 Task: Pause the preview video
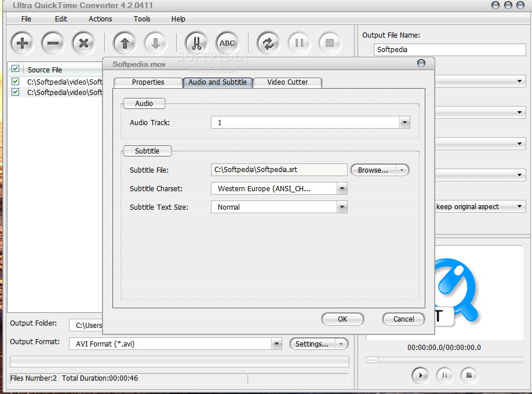(x=444, y=375)
